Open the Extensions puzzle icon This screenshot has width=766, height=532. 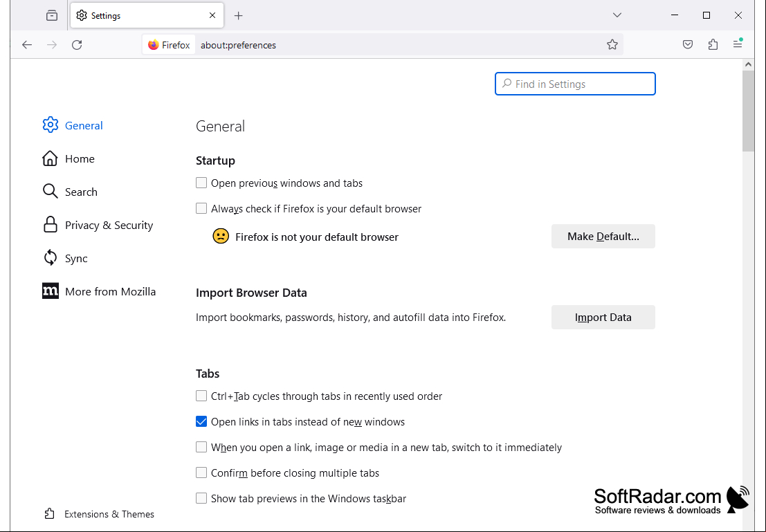[x=713, y=45]
